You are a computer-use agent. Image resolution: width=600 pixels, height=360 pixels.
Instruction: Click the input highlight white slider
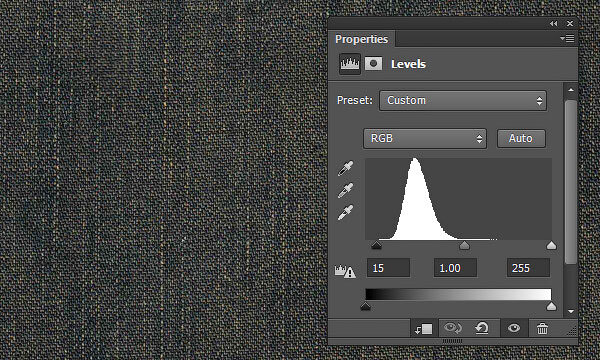(551, 245)
